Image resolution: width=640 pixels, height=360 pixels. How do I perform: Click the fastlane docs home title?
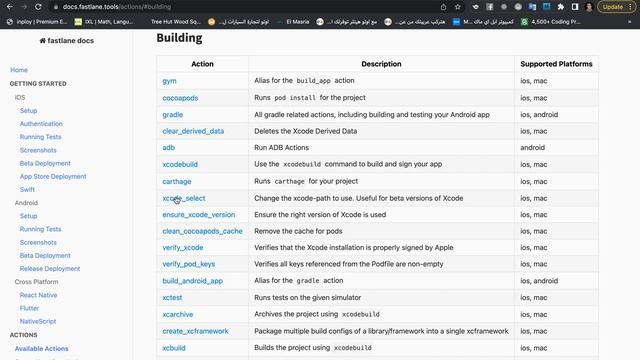coord(67,40)
